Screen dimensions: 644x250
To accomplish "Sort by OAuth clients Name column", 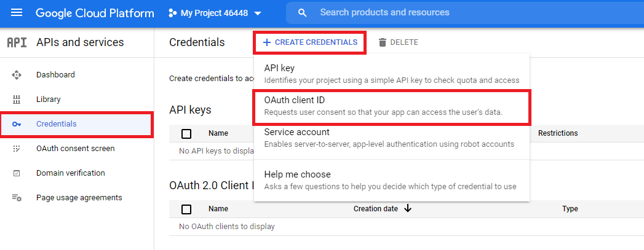I will 218,209.
